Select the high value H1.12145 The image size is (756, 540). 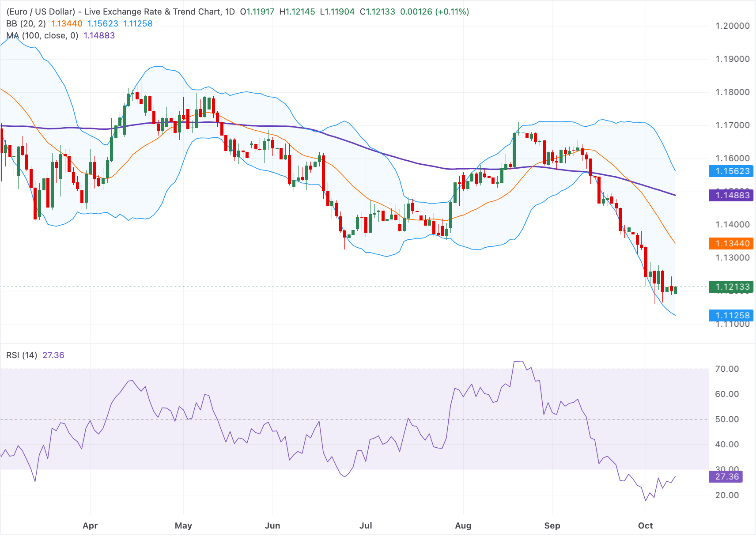[297, 11]
